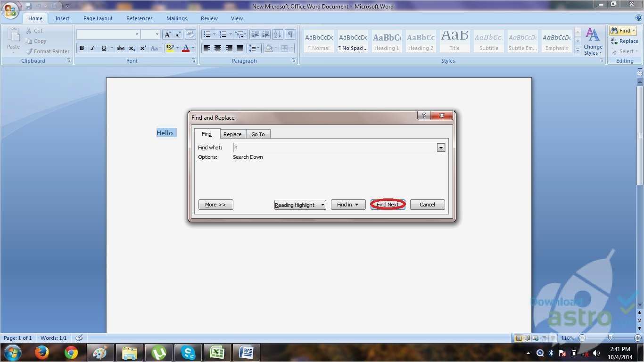Switch to Print Layout view in status bar

tap(519, 338)
